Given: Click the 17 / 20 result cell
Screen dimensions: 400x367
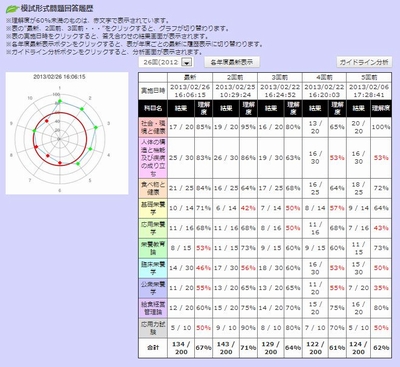Looking at the screenshot, I should pos(181,127).
